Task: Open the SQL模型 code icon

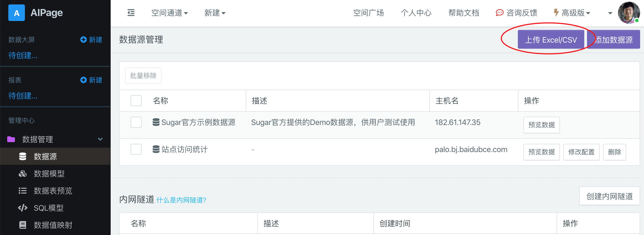Action: point(23,208)
